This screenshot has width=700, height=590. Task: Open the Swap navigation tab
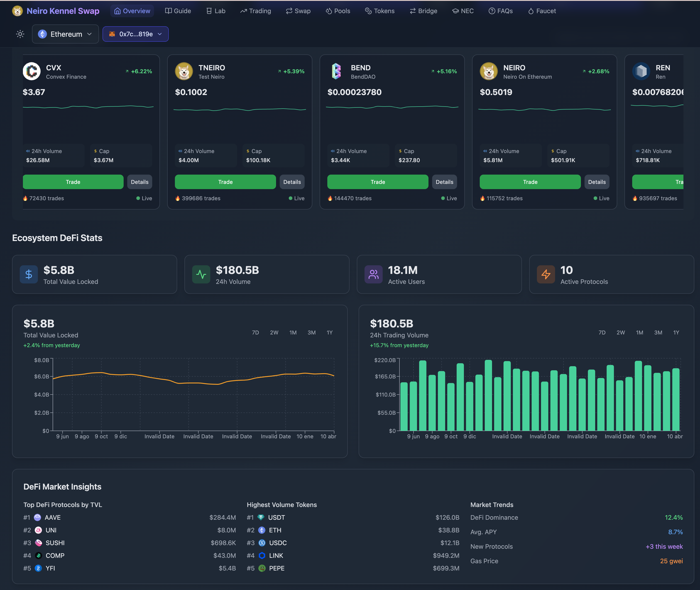(298, 11)
